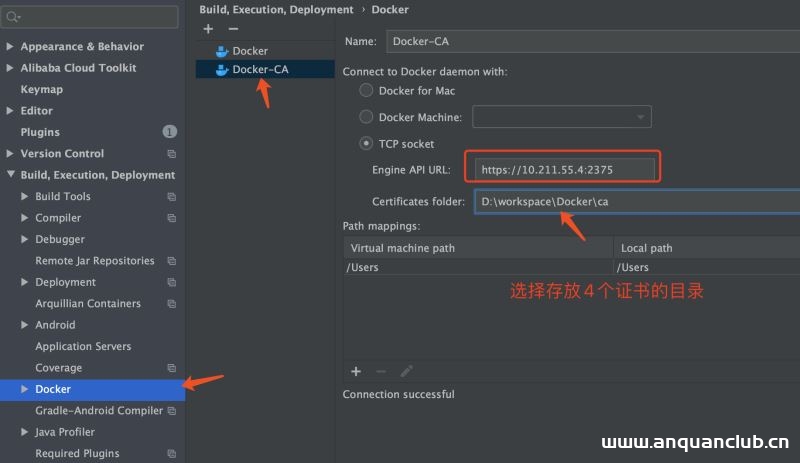Expand the Editor section
The image size is (800, 463).
pyautogui.click(x=10, y=110)
